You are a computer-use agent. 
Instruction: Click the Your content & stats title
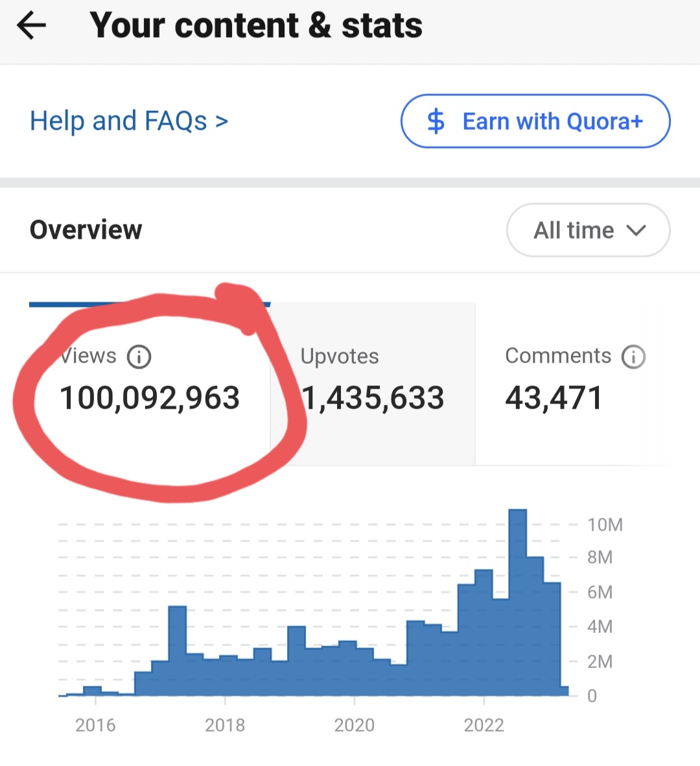pyautogui.click(x=256, y=25)
